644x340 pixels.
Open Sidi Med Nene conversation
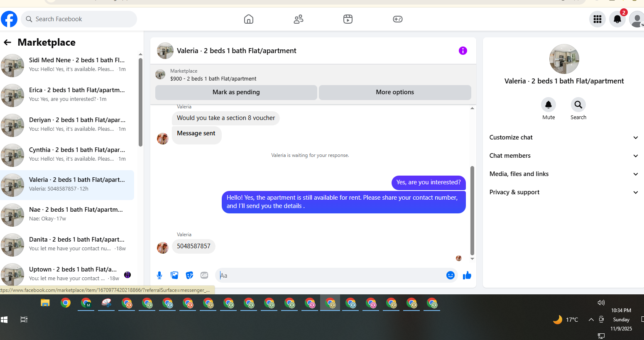tap(67, 66)
